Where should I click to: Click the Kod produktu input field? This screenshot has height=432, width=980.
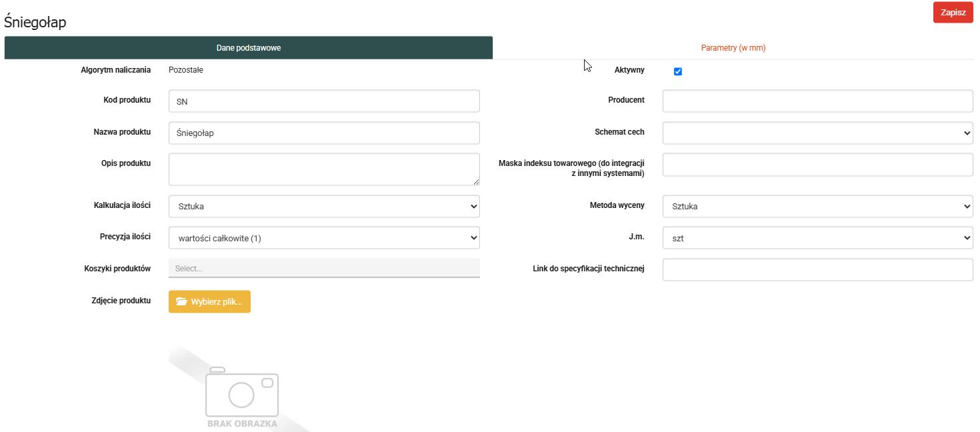(x=324, y=101)
